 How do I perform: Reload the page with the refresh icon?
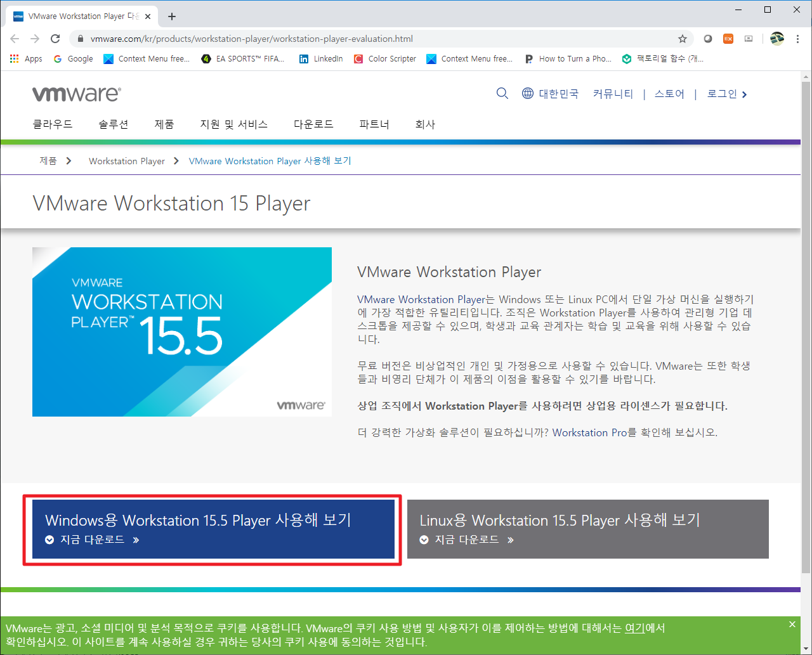[x=55, y=39]
